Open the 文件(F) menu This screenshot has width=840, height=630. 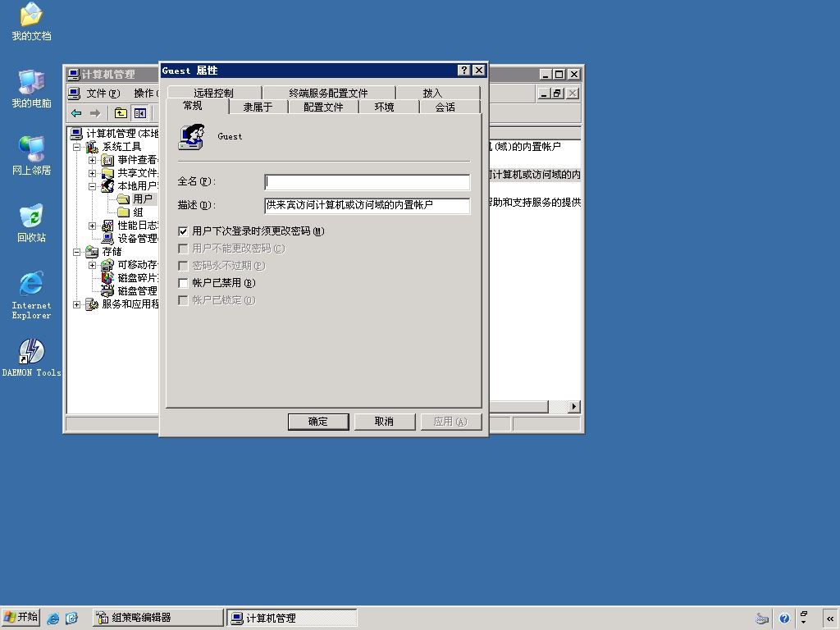(103, 94)
